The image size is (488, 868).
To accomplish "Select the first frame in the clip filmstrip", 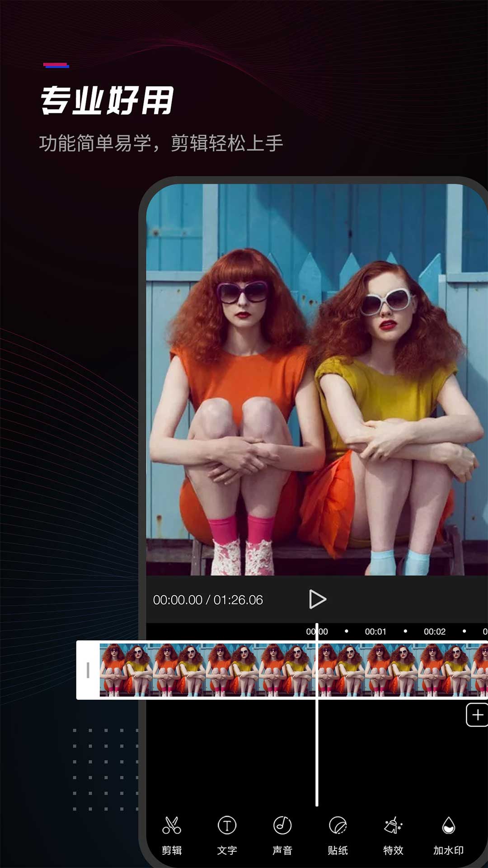I will (126, 670).
